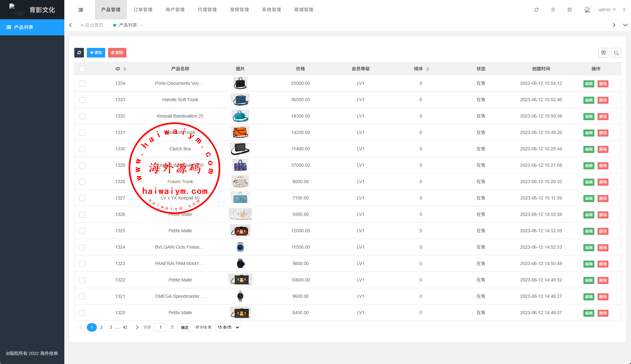The image size is (631, 364).
Task: Select checkbox for product ID 1327
Action: pos(82,198)
